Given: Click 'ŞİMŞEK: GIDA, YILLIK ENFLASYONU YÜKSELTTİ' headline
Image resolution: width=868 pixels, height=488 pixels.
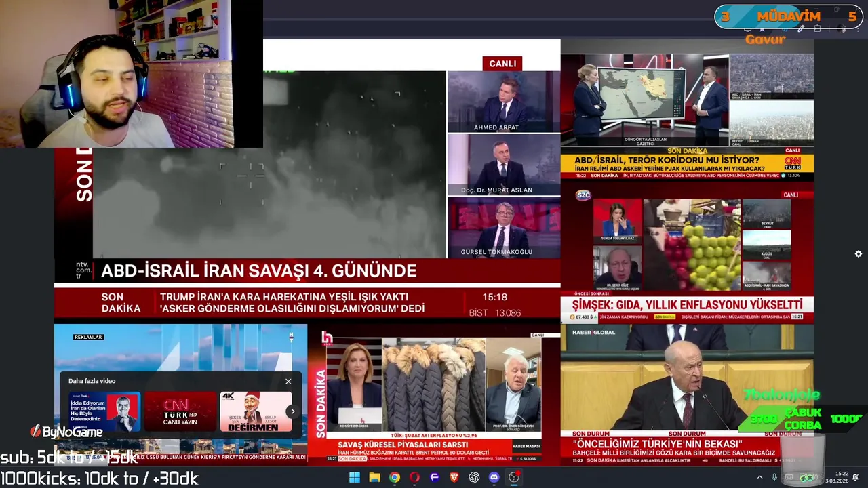Looking at the screenshot, I should [688, 305].
